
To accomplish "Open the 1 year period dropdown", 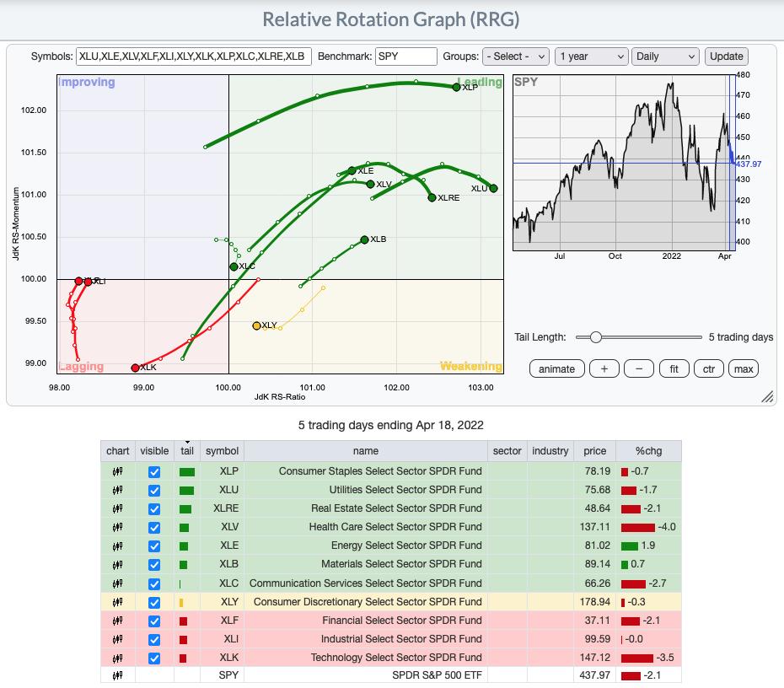I will 591,56.
